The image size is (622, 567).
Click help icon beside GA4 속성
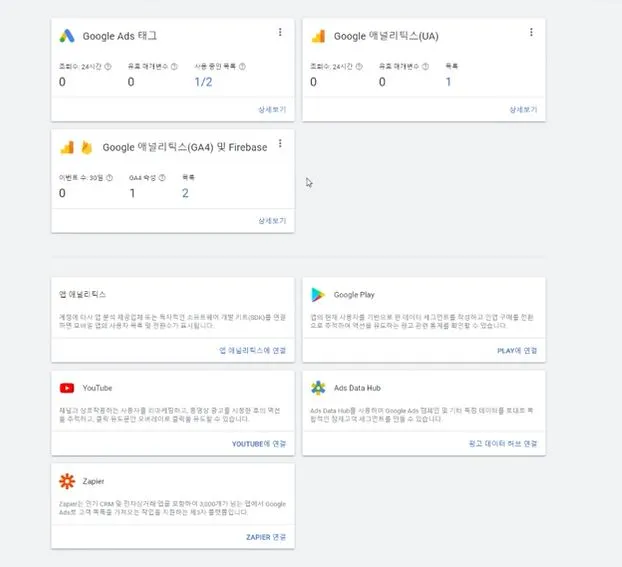coord(162,177)
